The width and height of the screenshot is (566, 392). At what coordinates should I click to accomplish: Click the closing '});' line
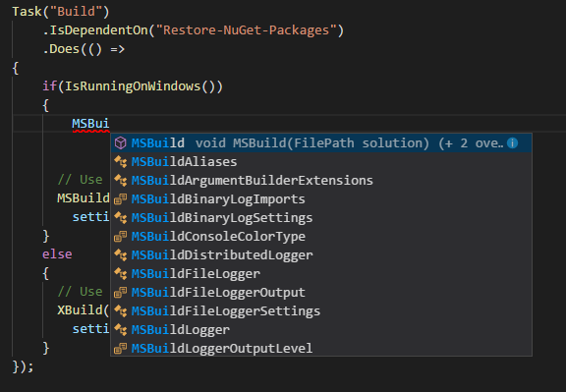24,366
